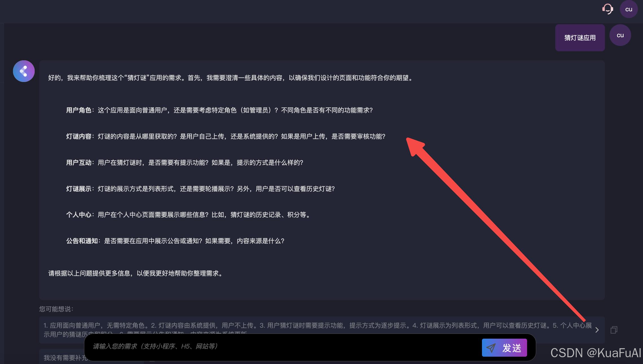Click the closing 请根据以上问题 sentence

[x=135, y=273]
